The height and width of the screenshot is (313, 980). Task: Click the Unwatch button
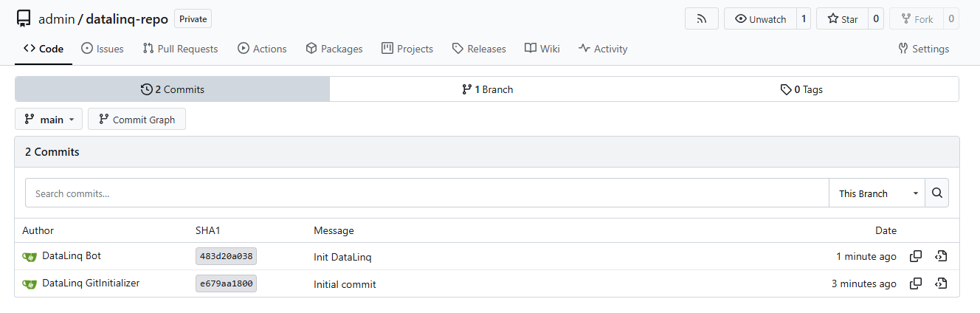click(x=760, y=19)
